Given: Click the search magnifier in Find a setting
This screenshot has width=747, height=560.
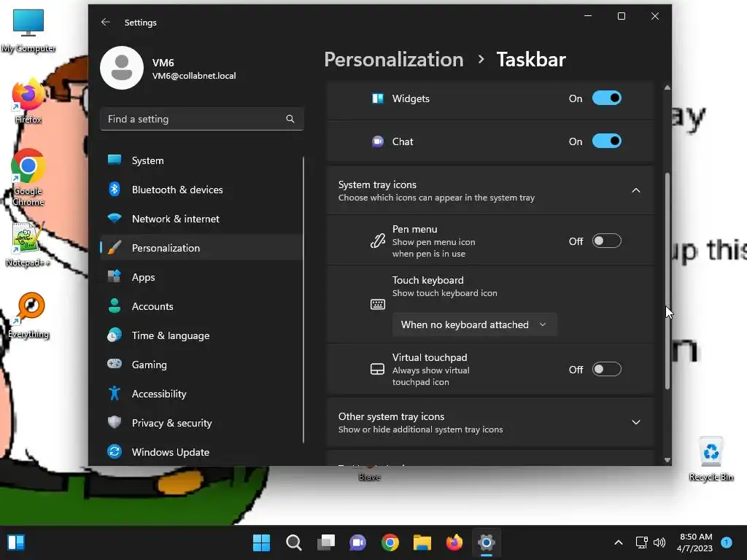Looking at the screenshot, I should click(x=290, y=119).
